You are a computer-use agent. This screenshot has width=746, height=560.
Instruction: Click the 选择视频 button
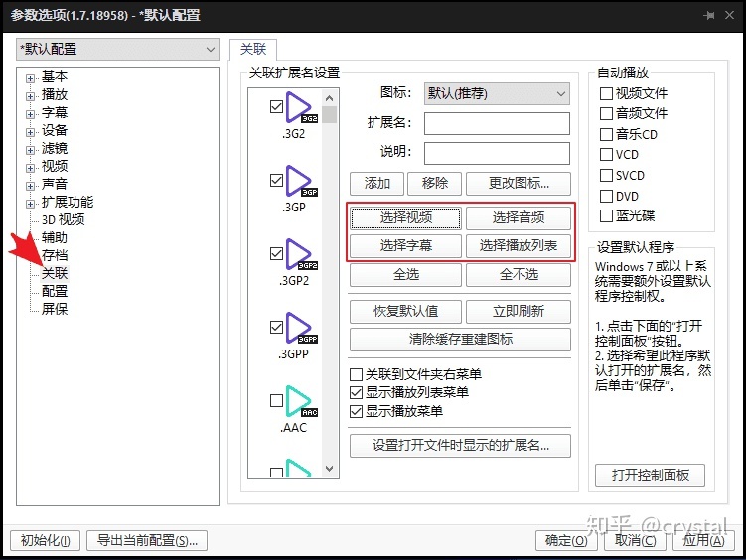tap(405, 218)
